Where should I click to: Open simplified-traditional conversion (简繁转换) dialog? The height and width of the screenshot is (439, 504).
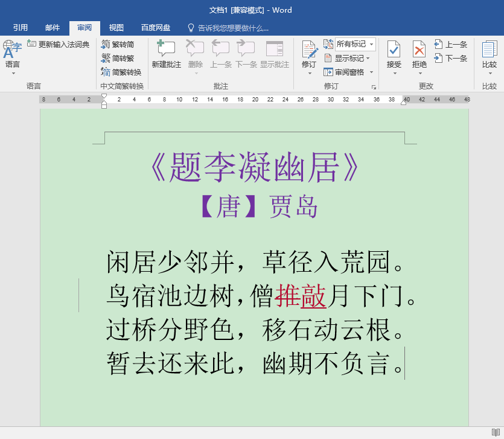121,72
